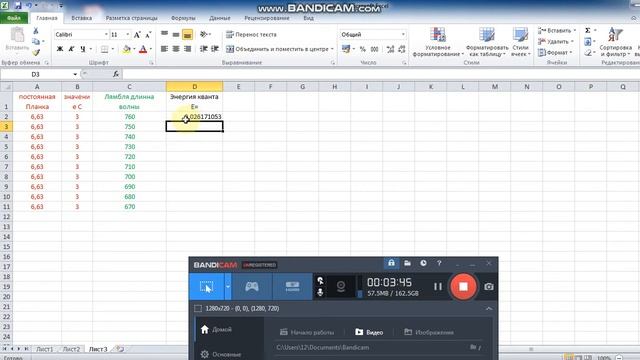Open the font name dropdown (Calibri)
Image resolution: width=640 pixels, height=360 pixels.
[x=106, y=35]
